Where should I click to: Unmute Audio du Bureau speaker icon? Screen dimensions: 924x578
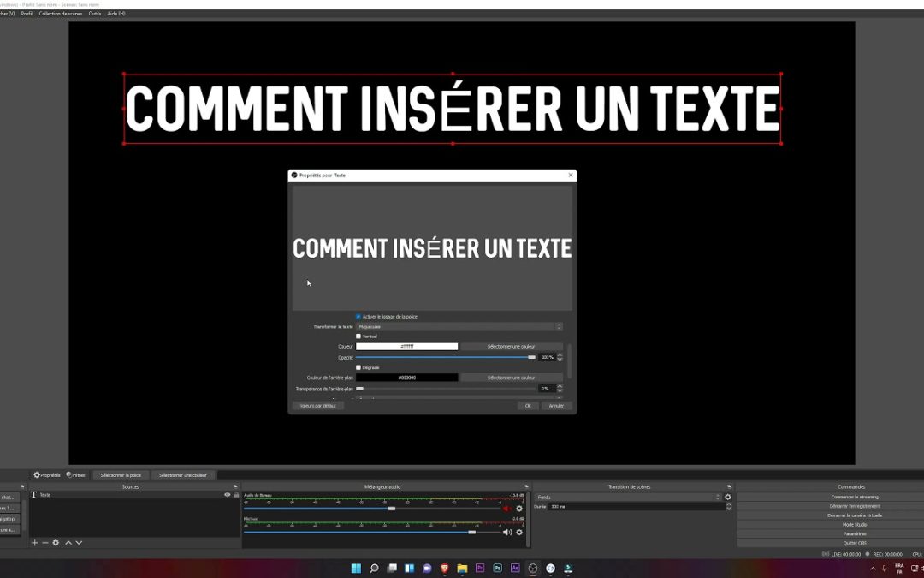[508, 507]
